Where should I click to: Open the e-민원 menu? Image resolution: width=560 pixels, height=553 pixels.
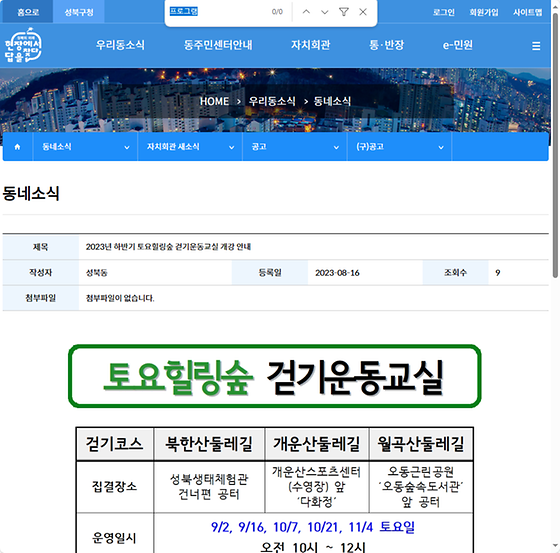point(458,45)
